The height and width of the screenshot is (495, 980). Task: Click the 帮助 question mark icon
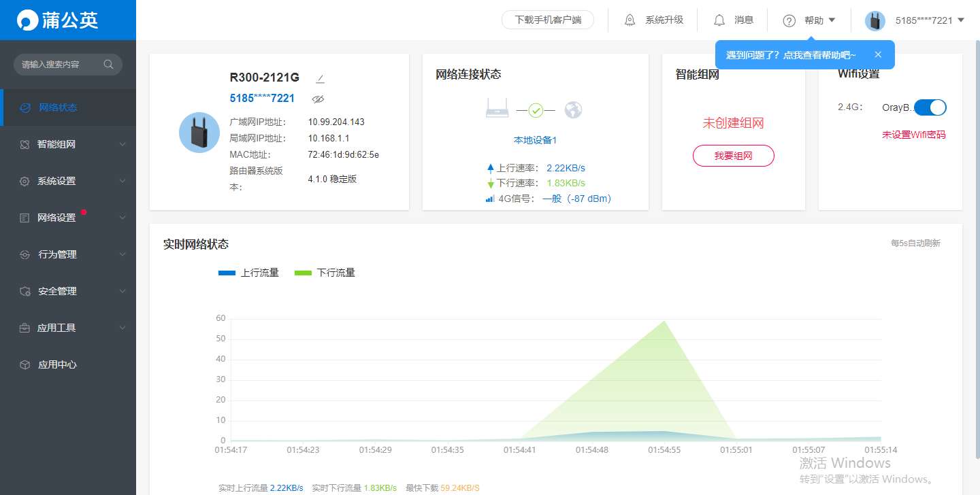[x=788, y=20]
